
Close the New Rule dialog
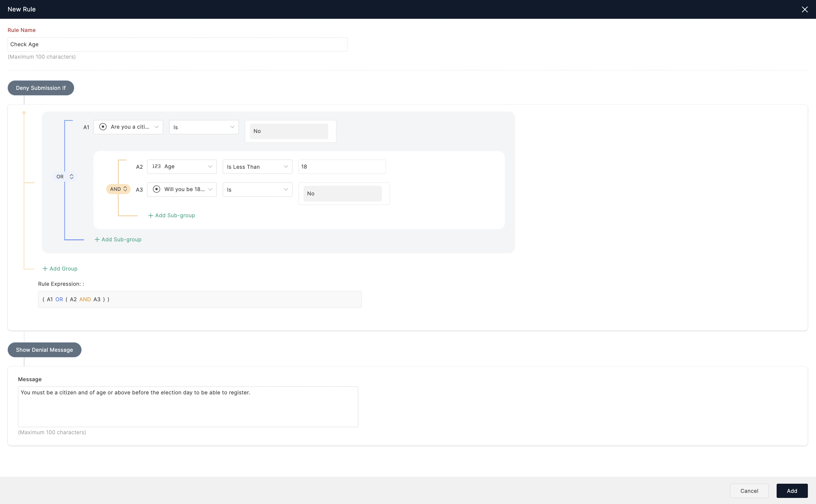tap(804, 9)
